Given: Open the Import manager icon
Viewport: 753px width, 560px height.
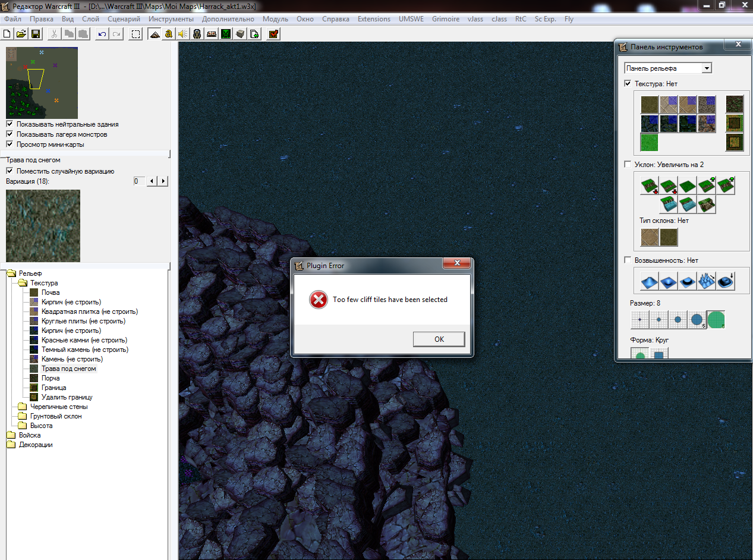Looking at the screenshot, I should pyautogui.click(x=254, y=34).
